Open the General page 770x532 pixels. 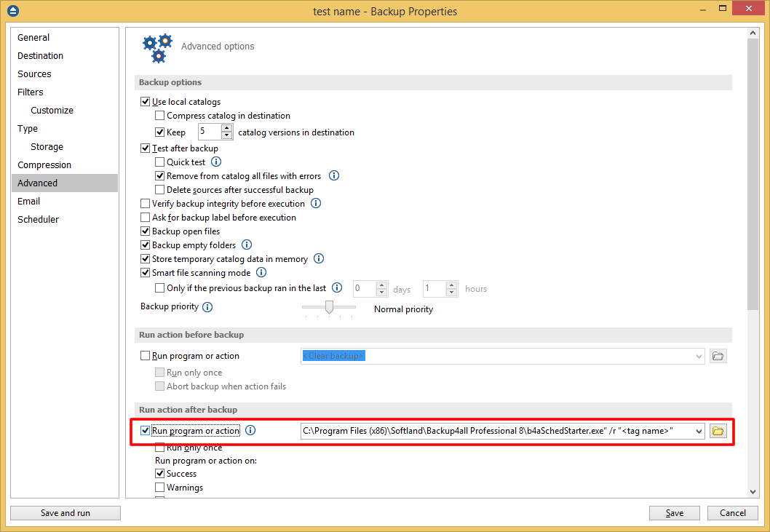pyautogui.click(x=33, y=37)
